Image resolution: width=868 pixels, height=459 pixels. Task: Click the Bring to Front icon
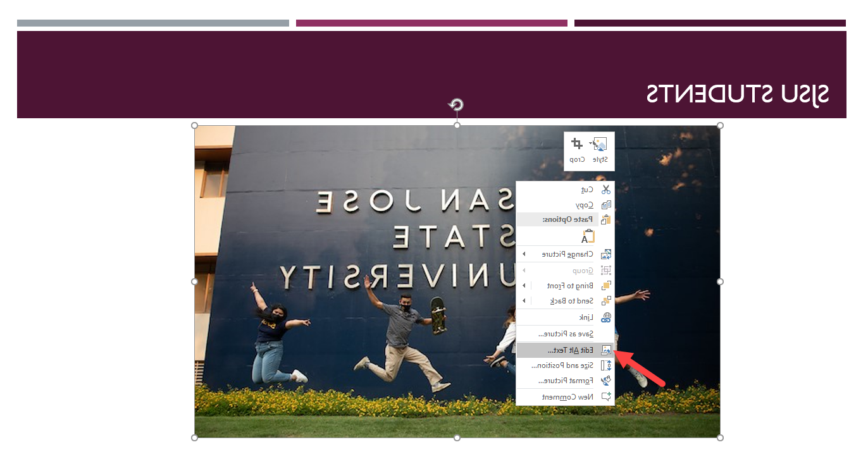click(x=606, y=286)
